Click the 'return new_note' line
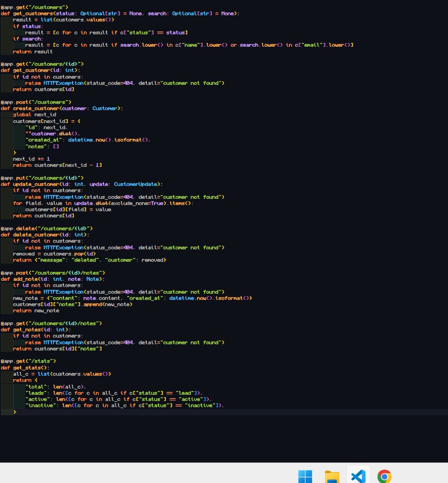 (36, 310)
